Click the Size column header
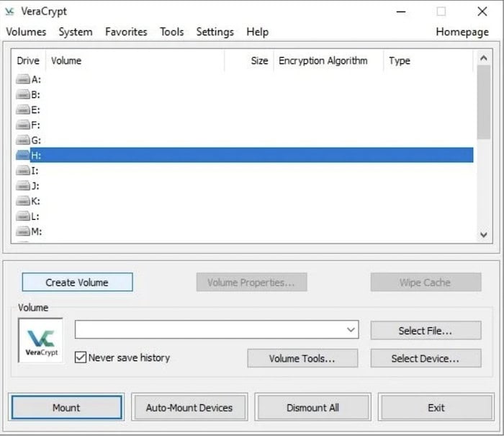 249,61
